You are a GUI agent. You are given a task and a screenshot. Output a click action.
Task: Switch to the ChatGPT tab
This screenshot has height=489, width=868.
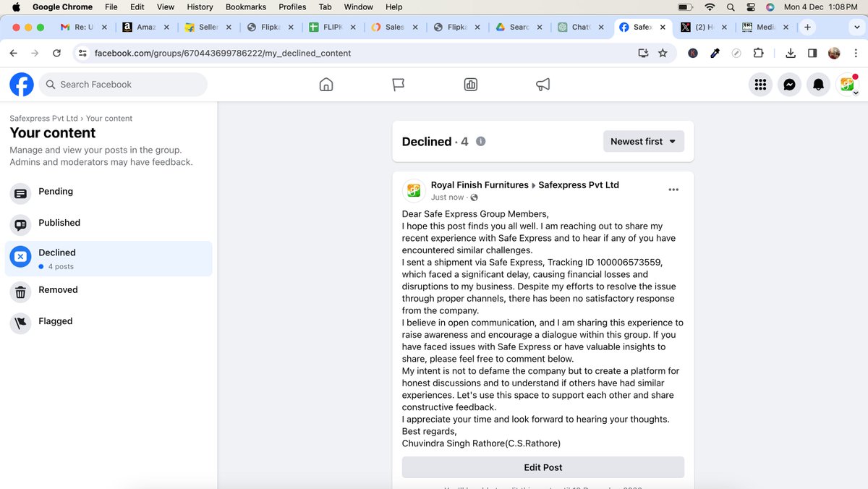coord(582,27)
